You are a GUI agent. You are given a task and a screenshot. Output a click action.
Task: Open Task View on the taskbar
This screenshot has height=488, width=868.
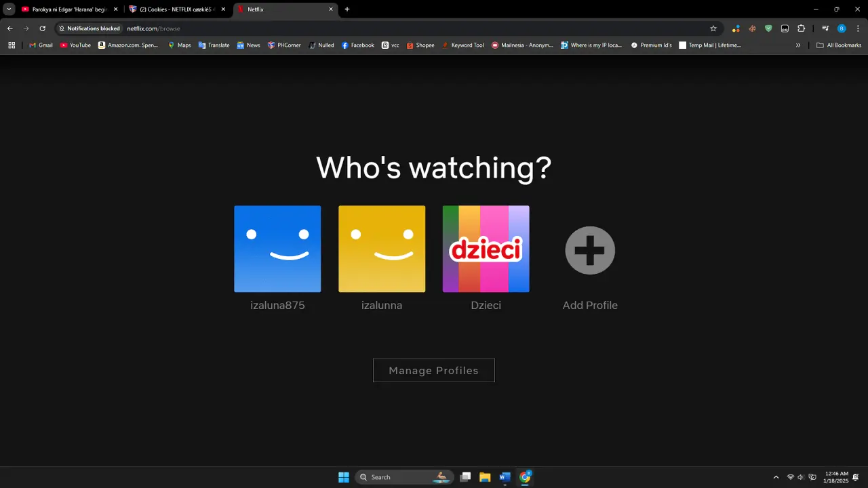465,477
